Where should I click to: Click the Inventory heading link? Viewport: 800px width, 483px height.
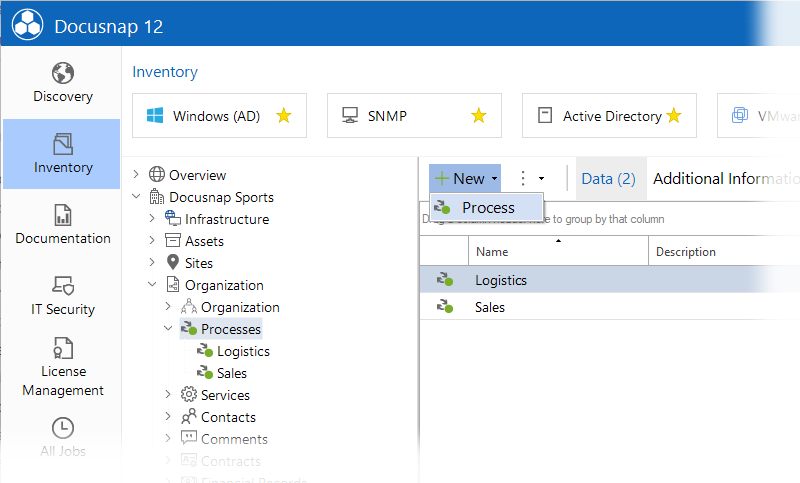tap(165, 71)
